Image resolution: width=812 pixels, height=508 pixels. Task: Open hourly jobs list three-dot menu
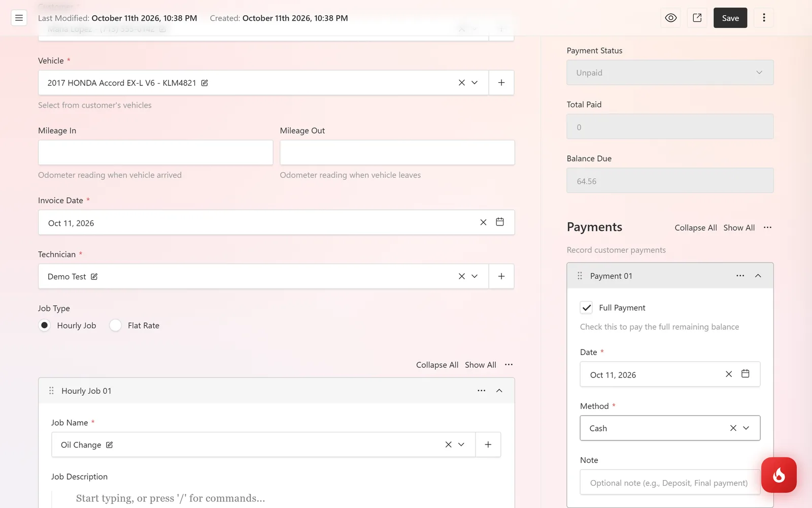coord(509,365)
